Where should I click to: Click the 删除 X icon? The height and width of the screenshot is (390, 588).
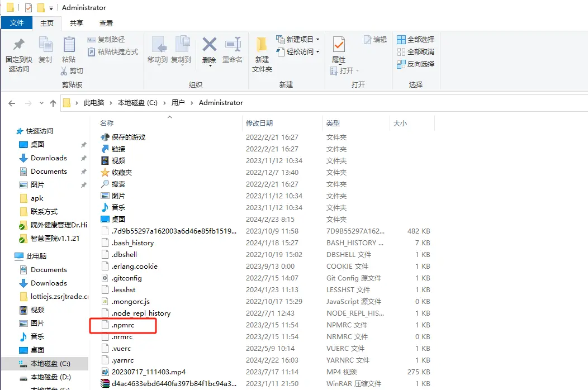[209, 44]
